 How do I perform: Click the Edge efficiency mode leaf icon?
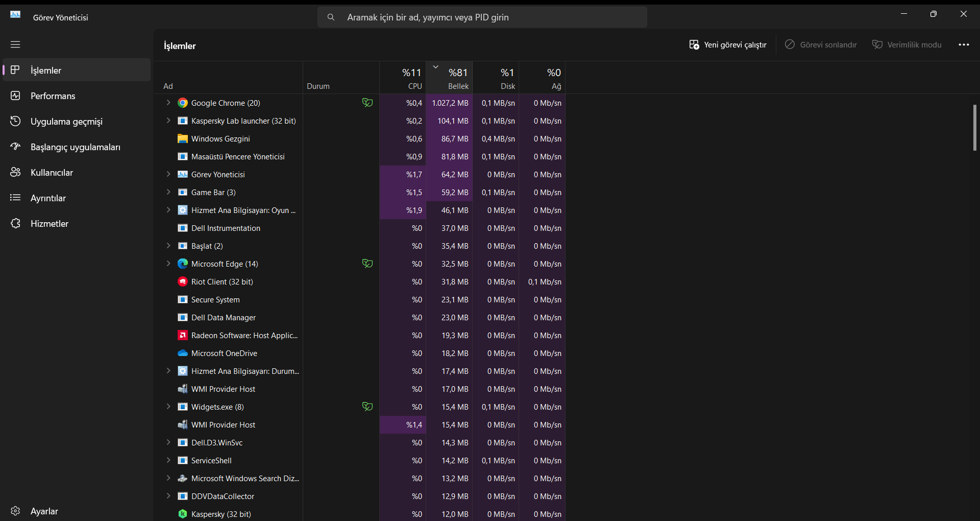point(367,264)
